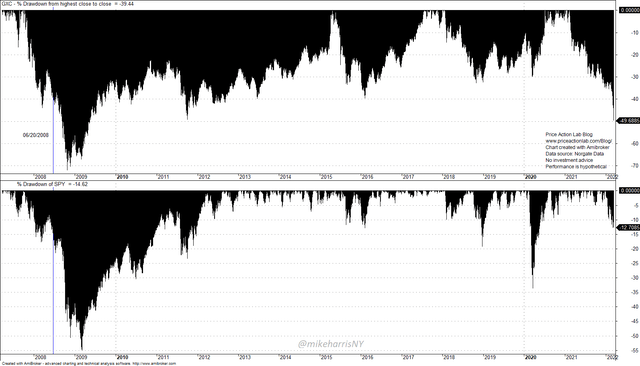Click the 2020 label on GXC pane time axis

click(530, 177)
